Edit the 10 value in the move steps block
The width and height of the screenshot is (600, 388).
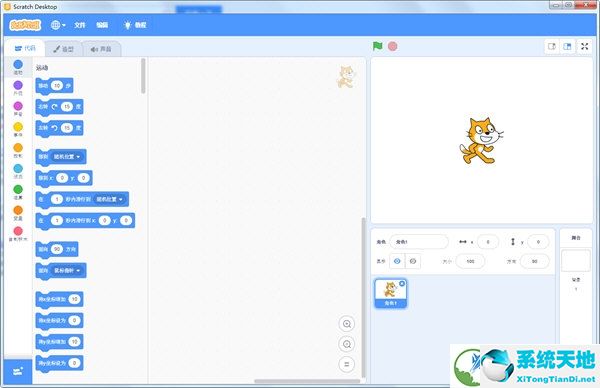57,86
